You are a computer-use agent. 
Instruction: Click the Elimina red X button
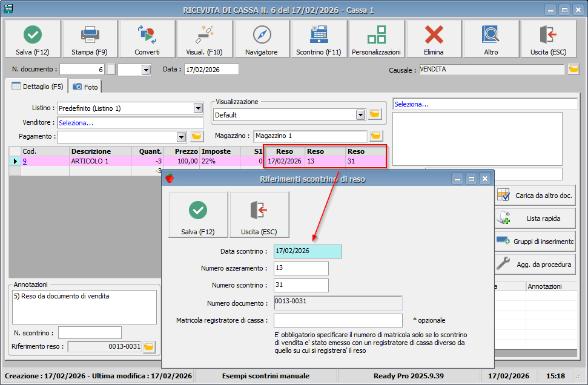tap(434, 39)
